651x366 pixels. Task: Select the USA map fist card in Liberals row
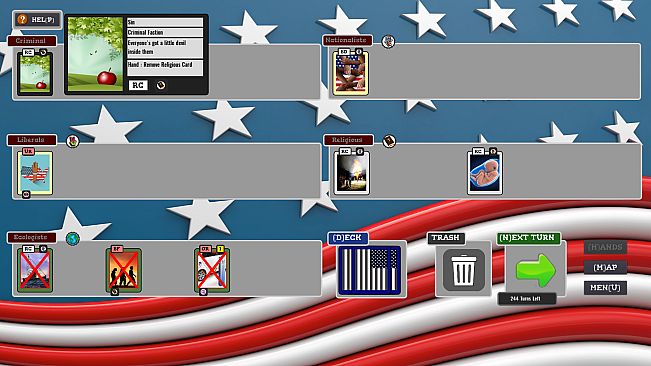point(35,172)
